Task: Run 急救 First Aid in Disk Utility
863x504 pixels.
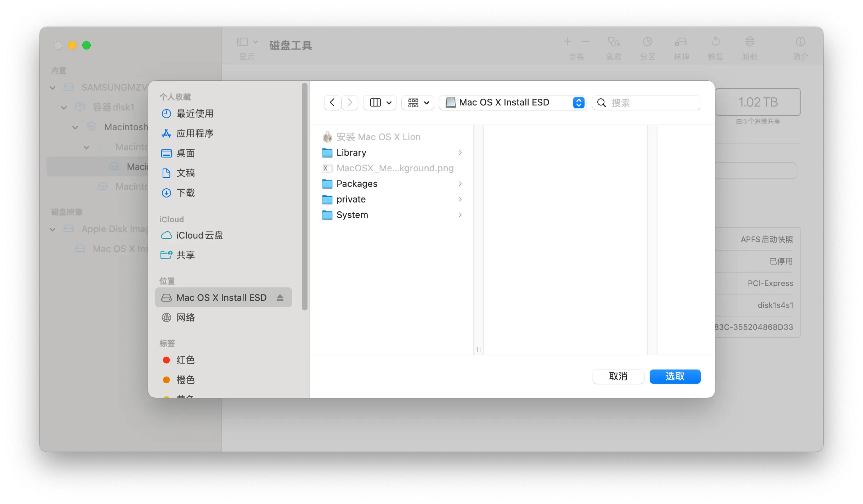Action: 614,48
